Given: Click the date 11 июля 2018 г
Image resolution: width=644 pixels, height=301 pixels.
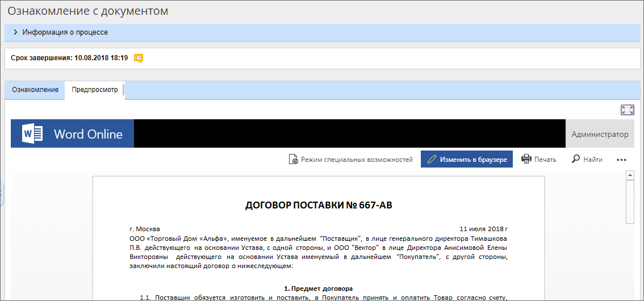Looking at the screenshot, I should pyautogui.click(x=483, y=229).
